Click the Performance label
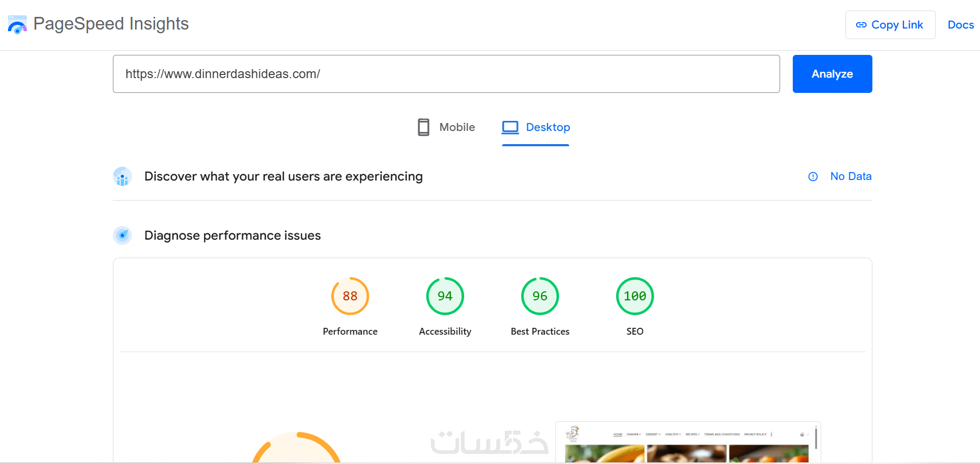The image size is (980, 464). (x=350, y=332)
